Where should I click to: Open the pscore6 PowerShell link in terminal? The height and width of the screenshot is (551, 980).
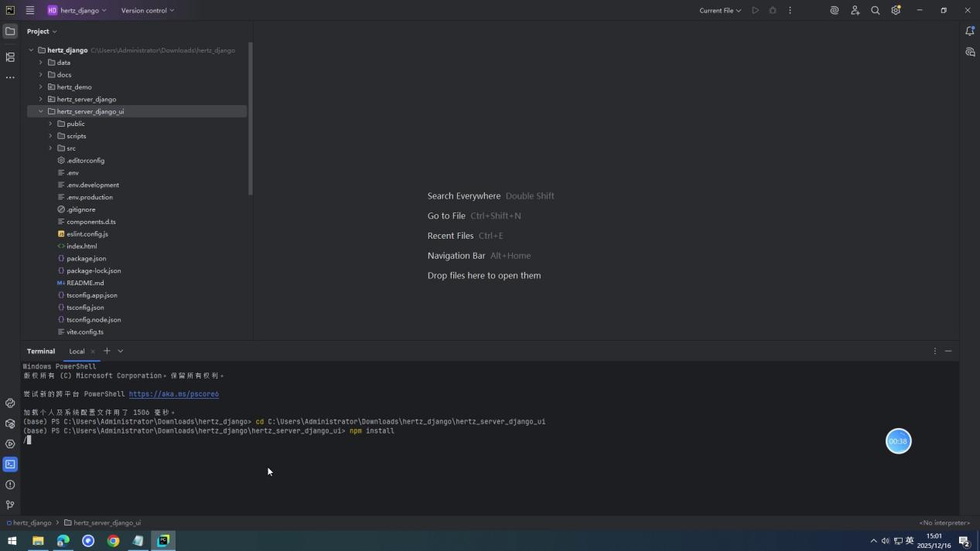tap(174, 393)
